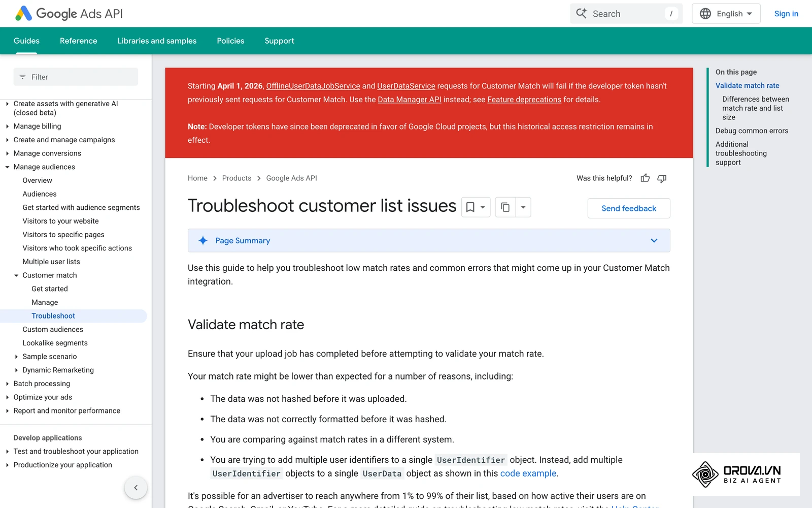This screenshot has height=508, width=812.
Task: Bookmark this page with the bookmark icon
Action: click(470, 207)
